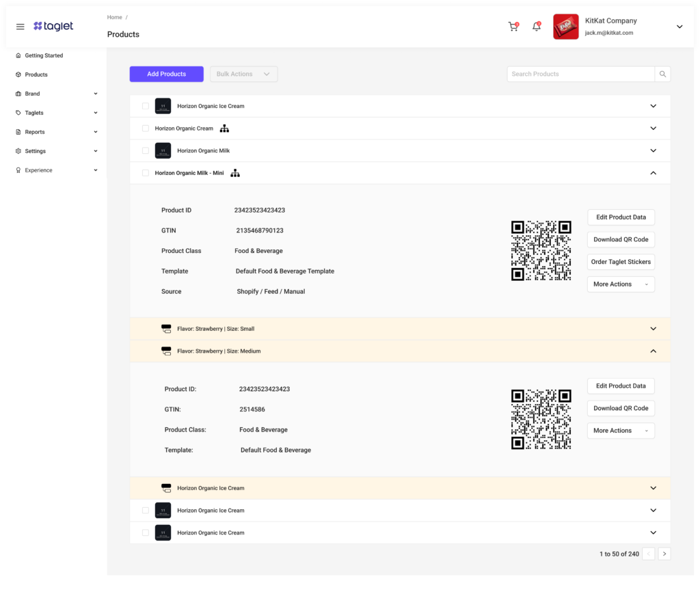Go to the Home breadcrumb link
Screen dimensions: 700x594
114,17
